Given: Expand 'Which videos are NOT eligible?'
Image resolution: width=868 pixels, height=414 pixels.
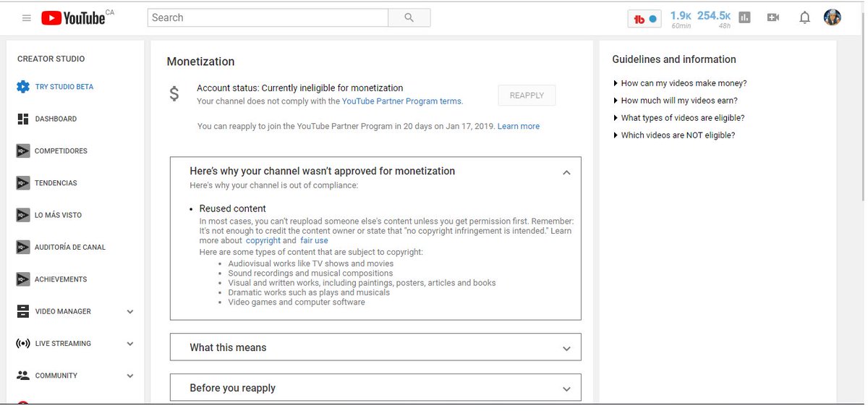Looking at the screenshot, I should tap(674, 135).
